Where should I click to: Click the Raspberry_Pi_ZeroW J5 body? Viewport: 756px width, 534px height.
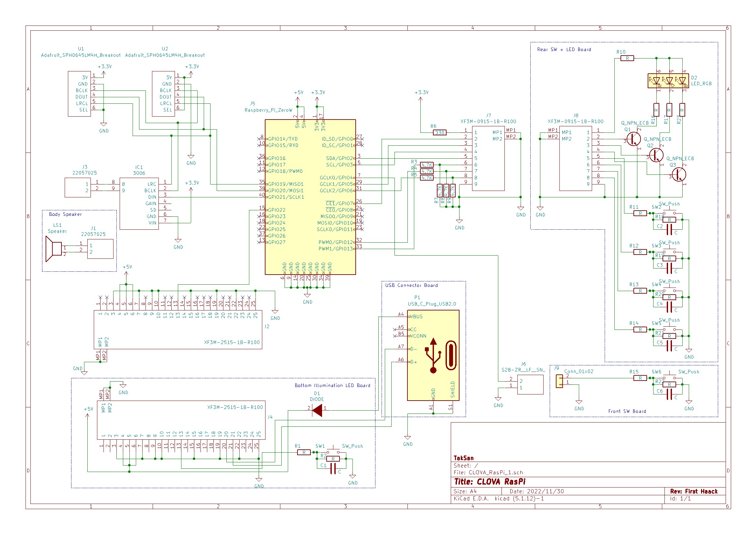[310, 197]
